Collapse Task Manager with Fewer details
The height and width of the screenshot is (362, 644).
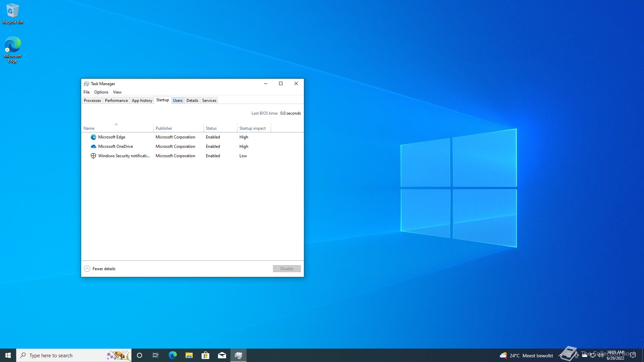(100, 269)
